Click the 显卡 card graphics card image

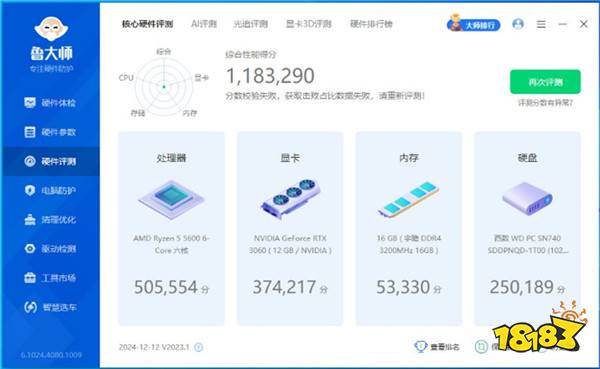(290, 198)
